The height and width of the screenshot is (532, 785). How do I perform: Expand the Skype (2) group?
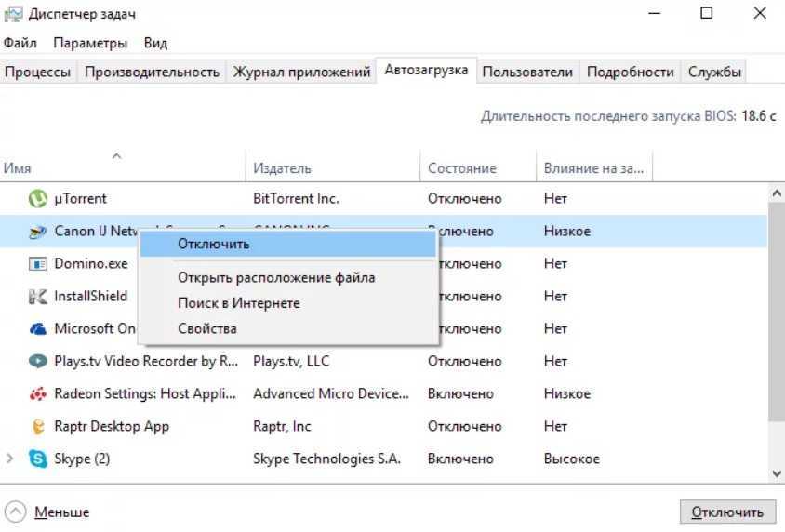pos(9,459)
